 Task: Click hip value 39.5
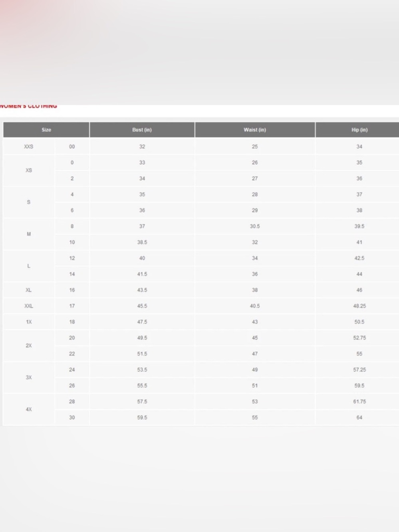coord(359,226)
